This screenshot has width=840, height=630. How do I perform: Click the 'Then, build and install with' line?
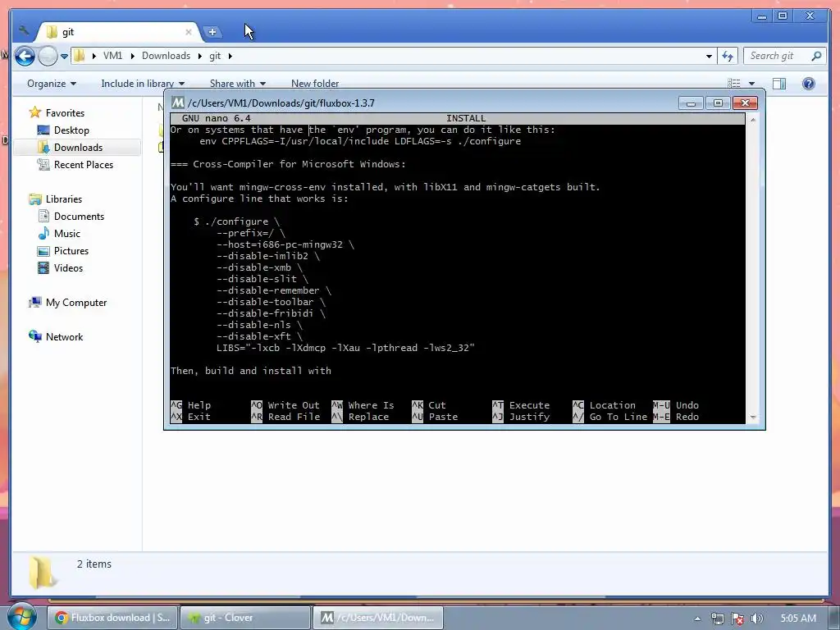click(x=251, y=371)
